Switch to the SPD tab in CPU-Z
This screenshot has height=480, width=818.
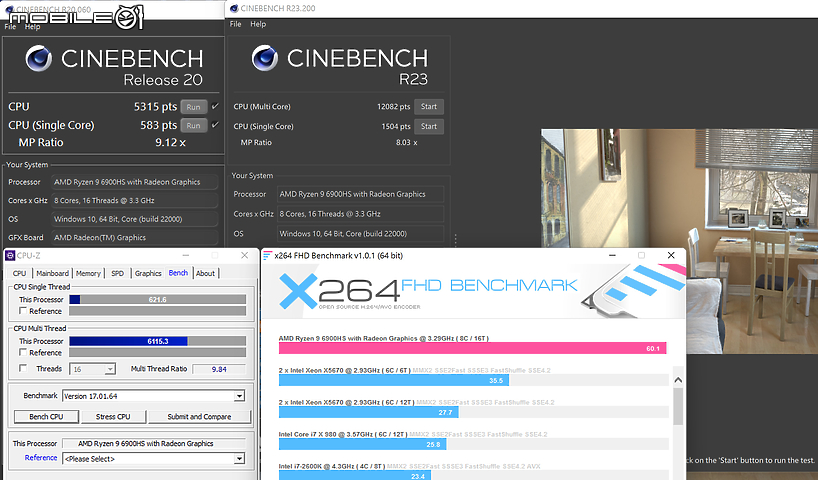click(117, 273)
